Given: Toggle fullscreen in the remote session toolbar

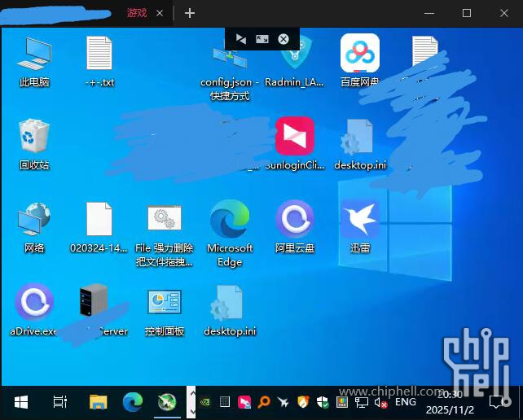Looking at the screenshot, I should (262, 38).
